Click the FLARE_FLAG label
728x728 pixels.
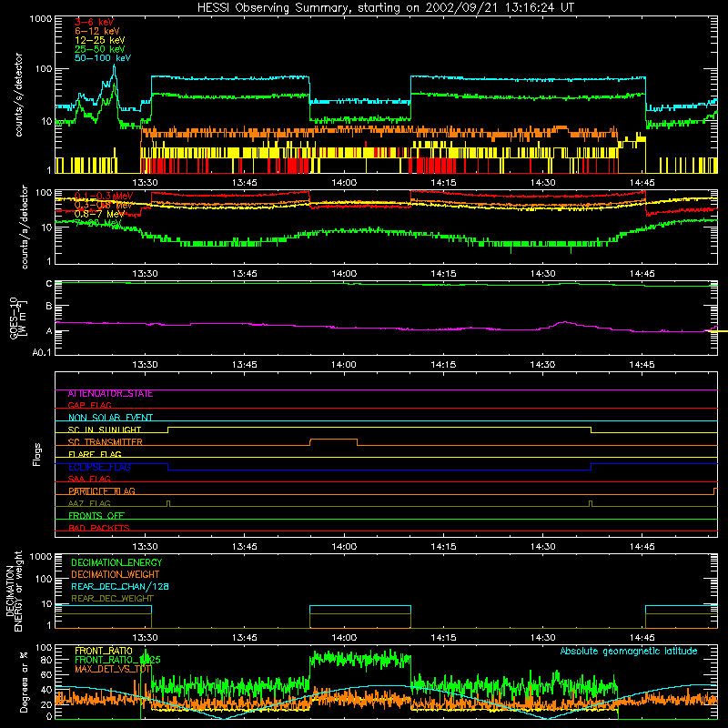[95, 454]
